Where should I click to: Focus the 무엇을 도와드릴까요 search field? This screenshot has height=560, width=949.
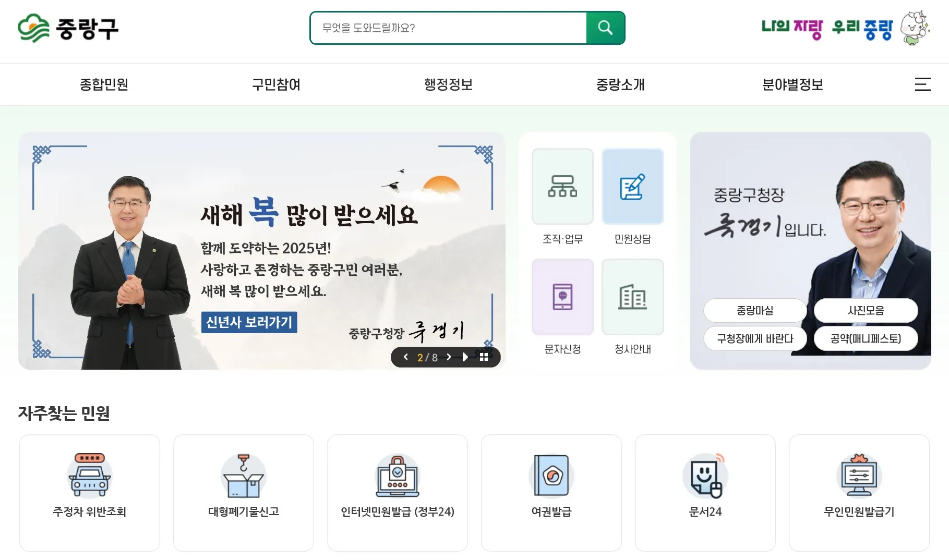pyautogui.click(x=449, y=28)
